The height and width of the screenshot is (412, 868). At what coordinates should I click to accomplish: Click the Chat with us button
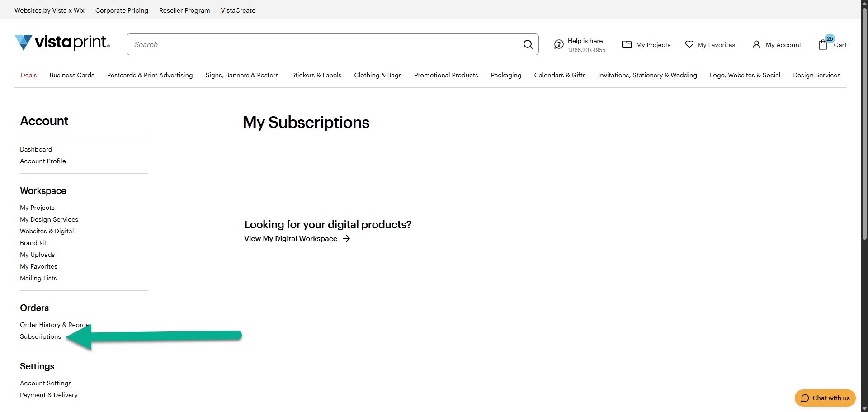825,398
